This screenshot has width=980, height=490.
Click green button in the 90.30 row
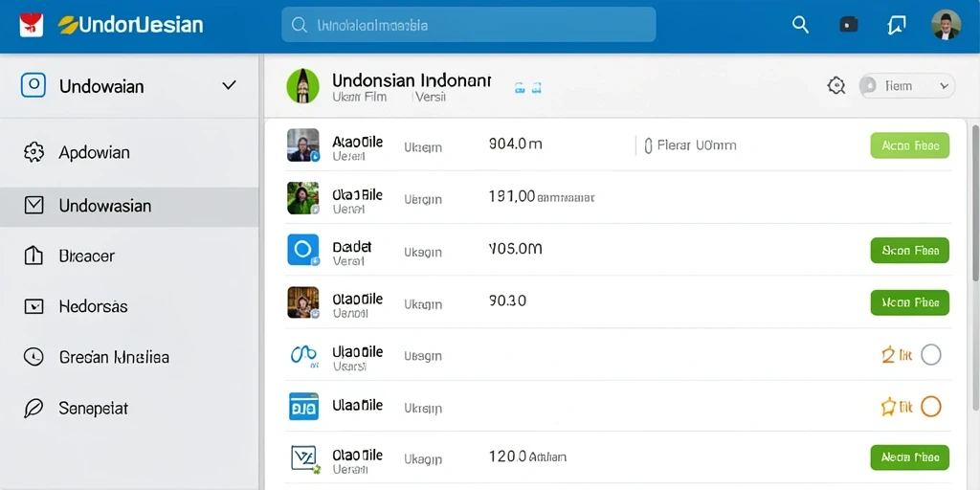909,302
